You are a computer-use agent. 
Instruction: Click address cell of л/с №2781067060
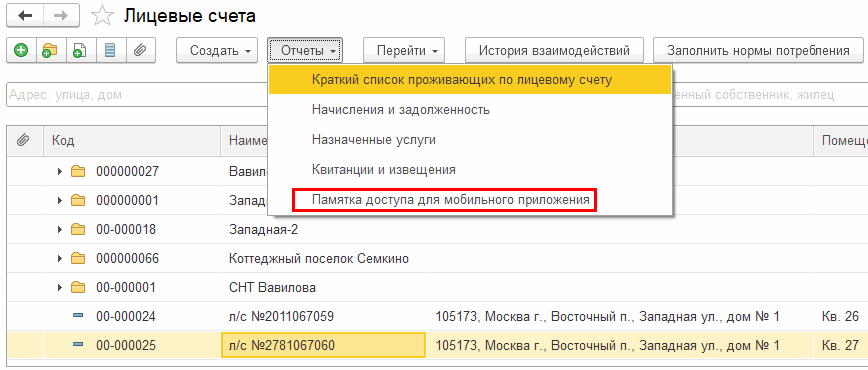pyautogui.click(x=608, y=346)
